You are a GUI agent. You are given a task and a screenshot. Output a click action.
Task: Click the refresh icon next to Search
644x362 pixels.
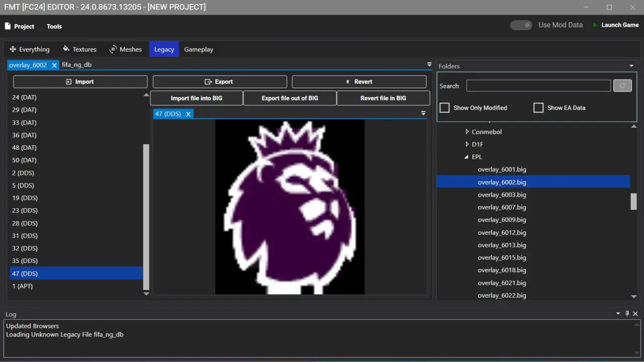coord(622,85)
